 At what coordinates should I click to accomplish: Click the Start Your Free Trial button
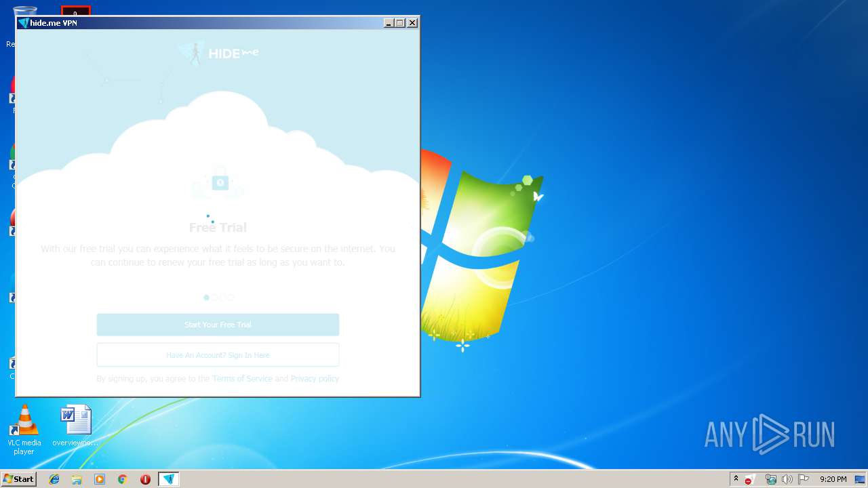tap(218, 325)
